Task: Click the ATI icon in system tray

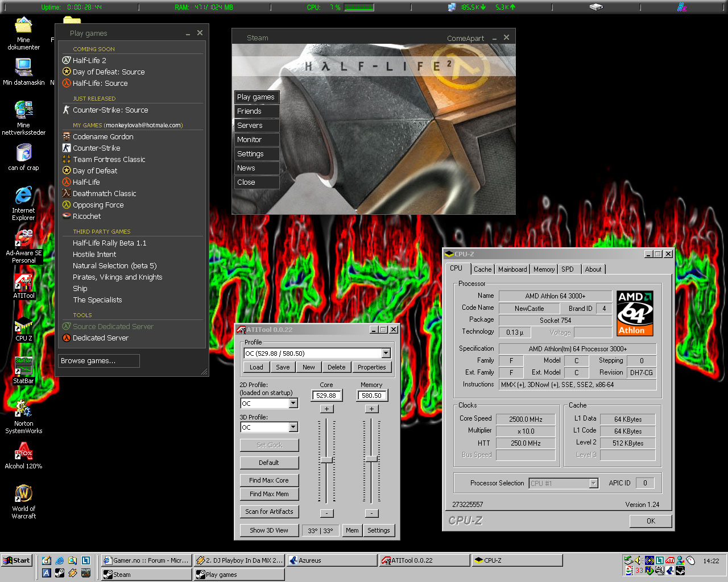Action: click(670, 560)
